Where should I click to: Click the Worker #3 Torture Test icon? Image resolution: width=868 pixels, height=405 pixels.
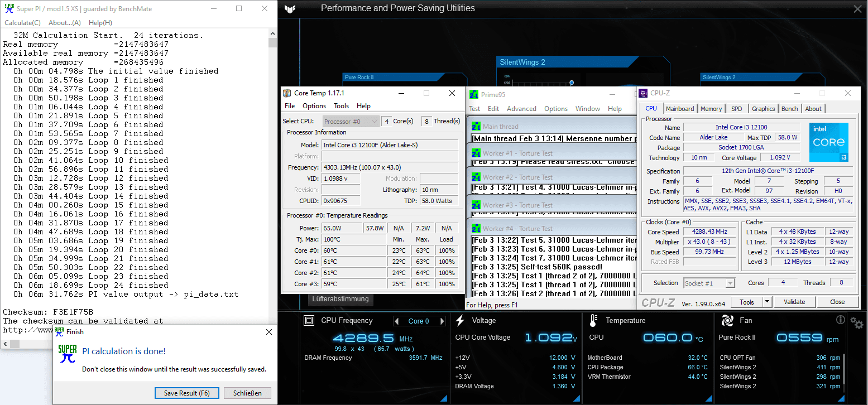coord(476,205)
